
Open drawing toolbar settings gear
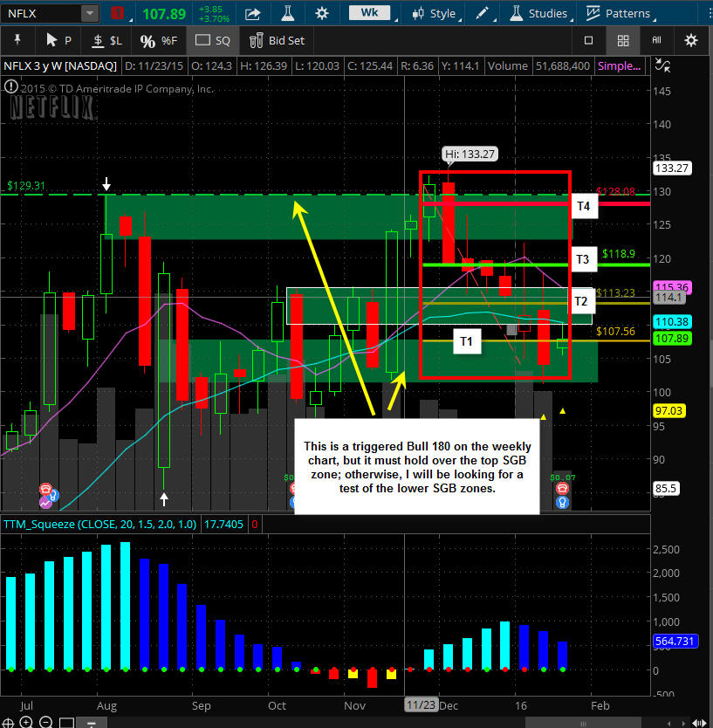(x=691, y=40)
